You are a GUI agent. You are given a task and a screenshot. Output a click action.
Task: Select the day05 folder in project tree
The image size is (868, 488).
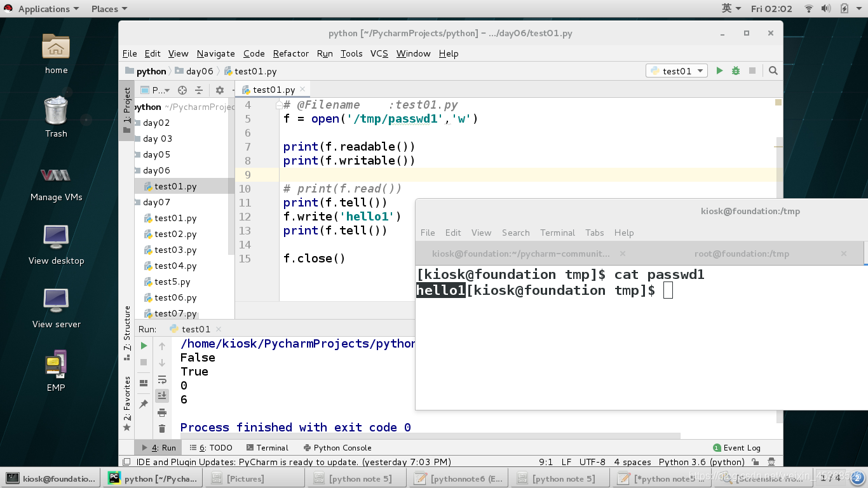(x=156, y=154)
